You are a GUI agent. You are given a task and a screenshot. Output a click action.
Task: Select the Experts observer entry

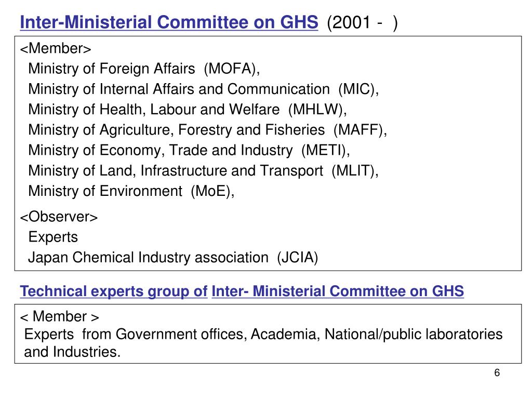(x=53, y=237)
